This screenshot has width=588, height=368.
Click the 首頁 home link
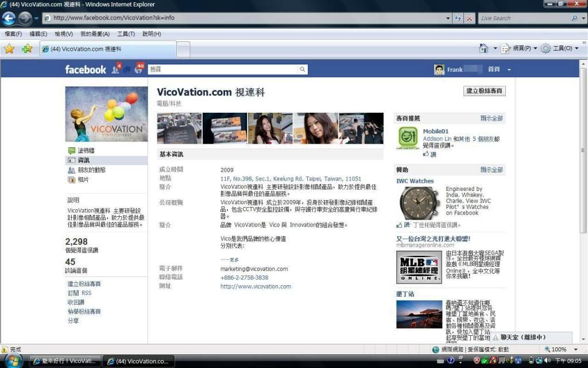point(493,70)
